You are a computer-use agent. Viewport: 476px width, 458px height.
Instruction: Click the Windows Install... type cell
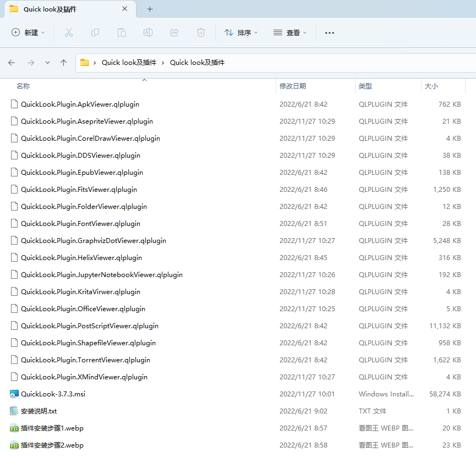[386, 394]
